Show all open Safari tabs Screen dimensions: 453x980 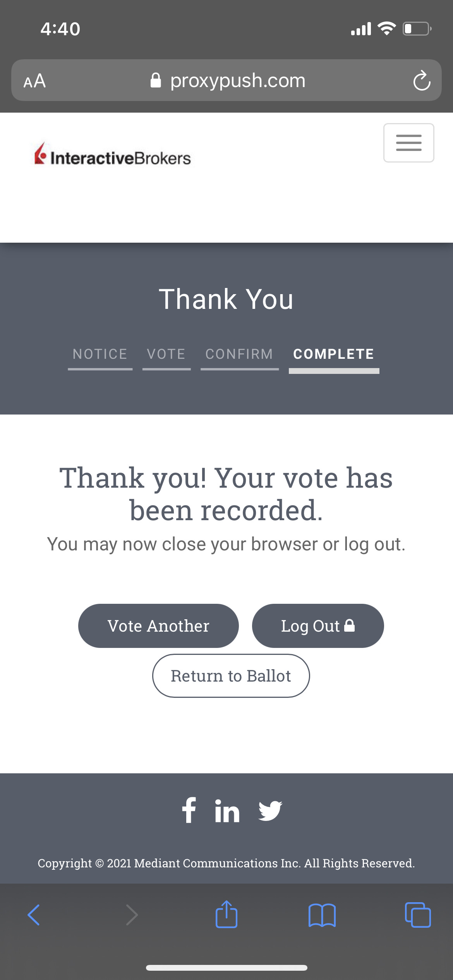click(417, 915)
